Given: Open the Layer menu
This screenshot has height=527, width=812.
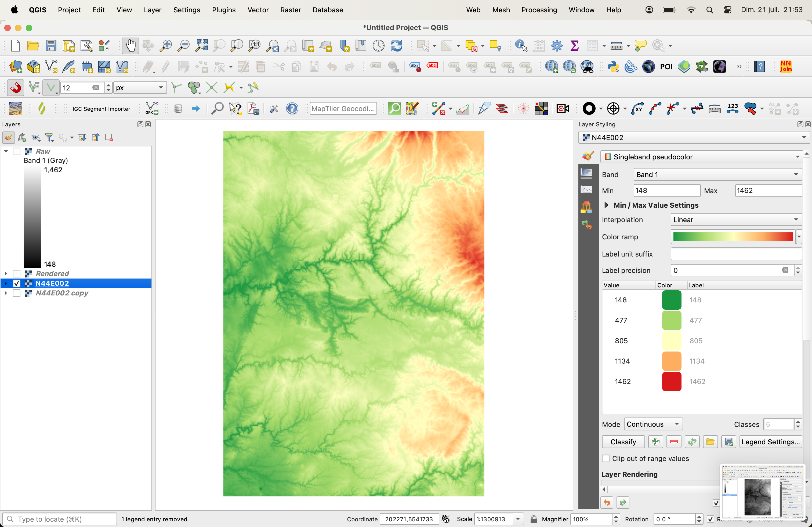Looking at the screenshot, I should (x=153, y=10).
